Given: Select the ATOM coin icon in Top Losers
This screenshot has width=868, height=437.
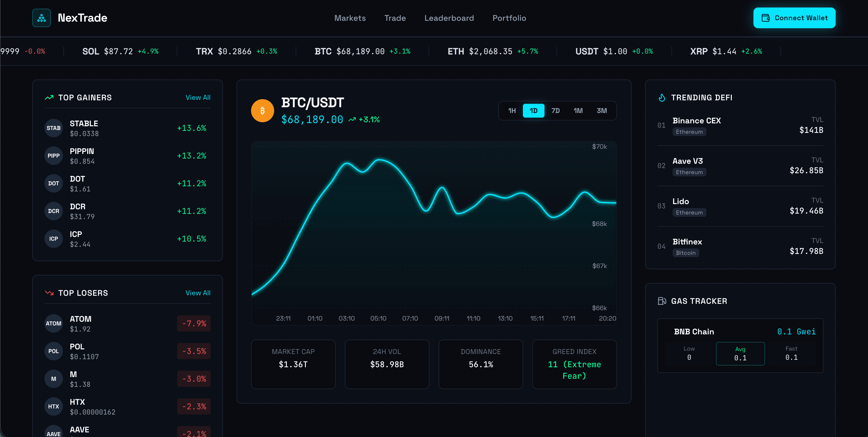Looking at the screenshot, I should [54, 323].
